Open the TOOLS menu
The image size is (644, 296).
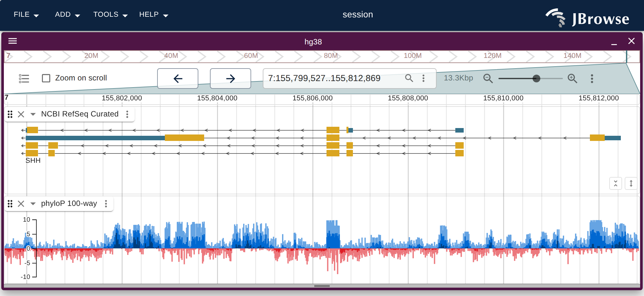(110, 15)
